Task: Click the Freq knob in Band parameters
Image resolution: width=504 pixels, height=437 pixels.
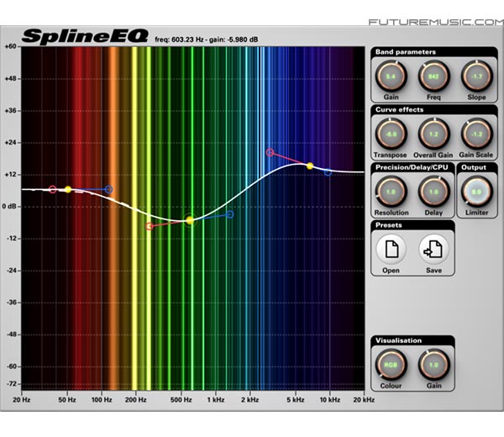Action: tap(433, 76)
